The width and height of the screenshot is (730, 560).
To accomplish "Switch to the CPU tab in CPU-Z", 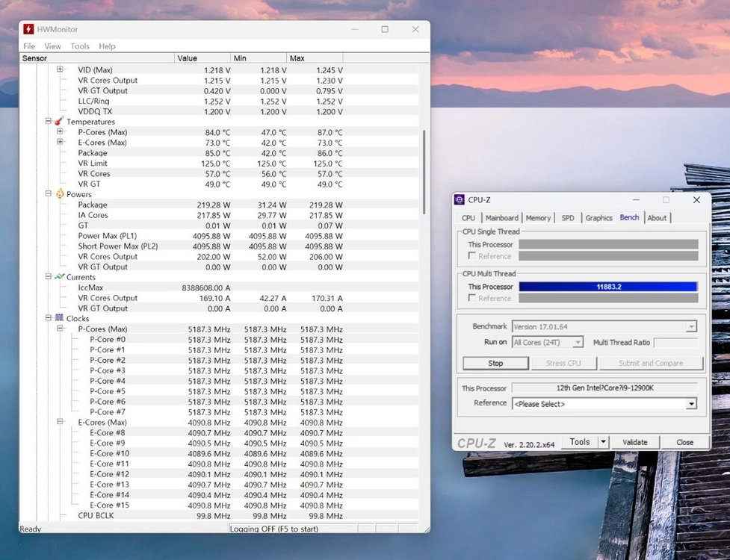I will pos(468,218).
